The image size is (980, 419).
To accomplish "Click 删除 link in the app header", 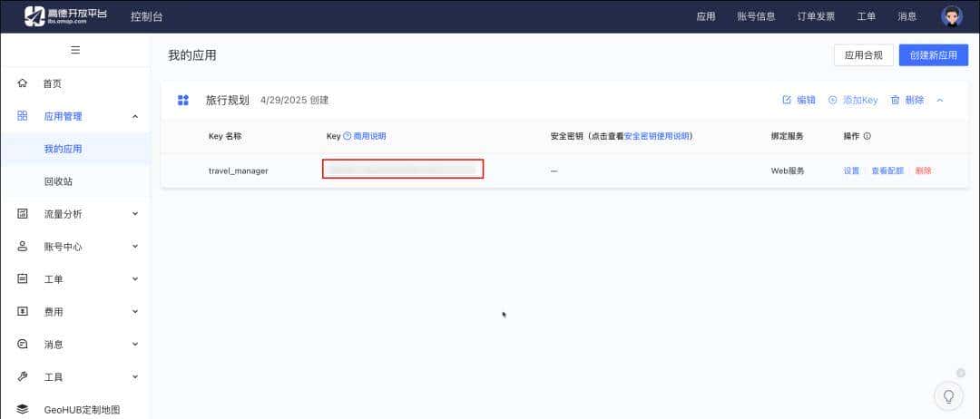I will coord(915,100).
